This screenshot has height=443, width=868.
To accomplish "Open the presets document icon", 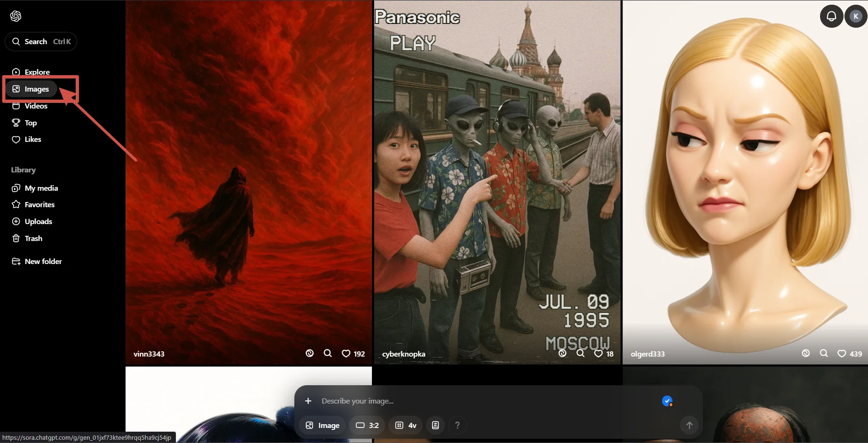I will click(435, 425).
